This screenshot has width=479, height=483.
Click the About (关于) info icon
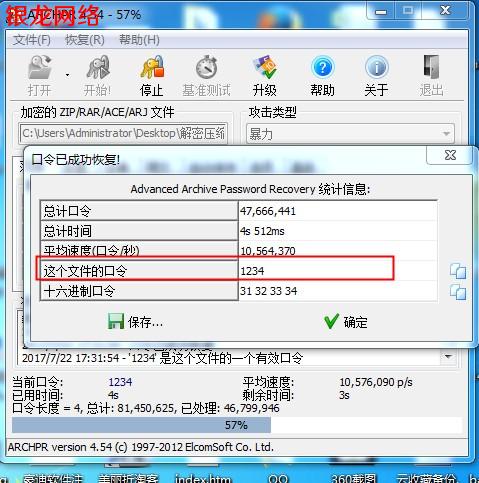(376, 67)
